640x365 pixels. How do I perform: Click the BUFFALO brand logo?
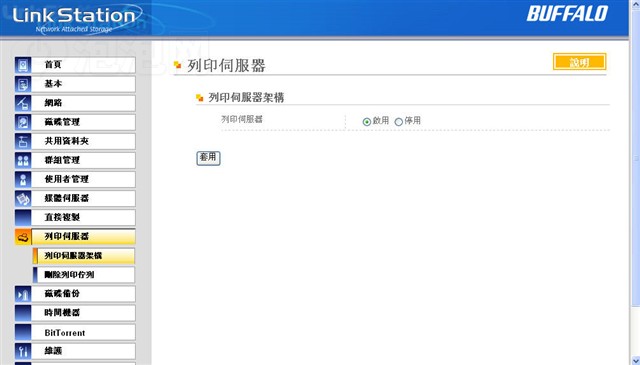(567, 14)
